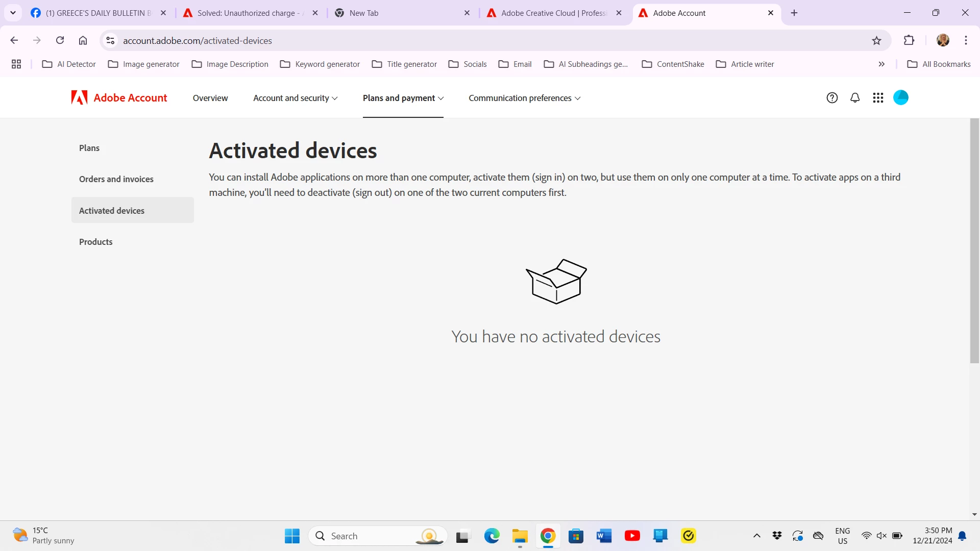Viewport: 980px width, 551px height.
Task: Open the Chrome extensions puzzle icon
Action: [x=909, y=40]
